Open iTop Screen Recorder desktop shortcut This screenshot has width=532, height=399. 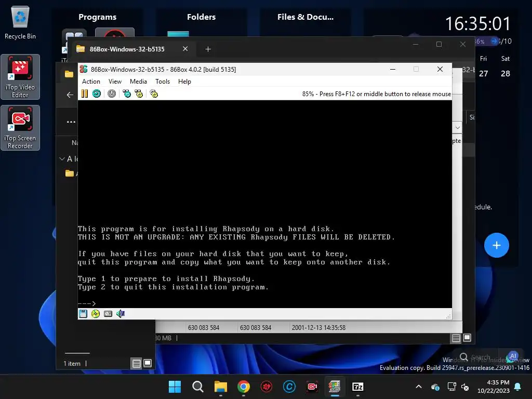20,128
